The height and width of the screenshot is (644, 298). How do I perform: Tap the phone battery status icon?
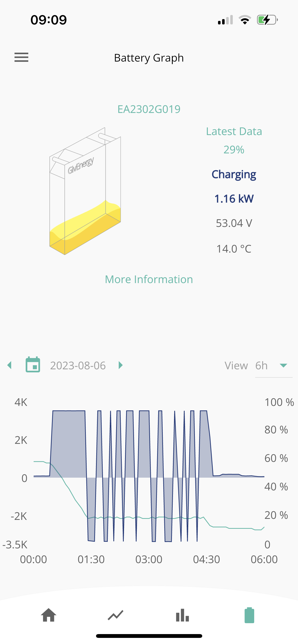click(267, 20)
